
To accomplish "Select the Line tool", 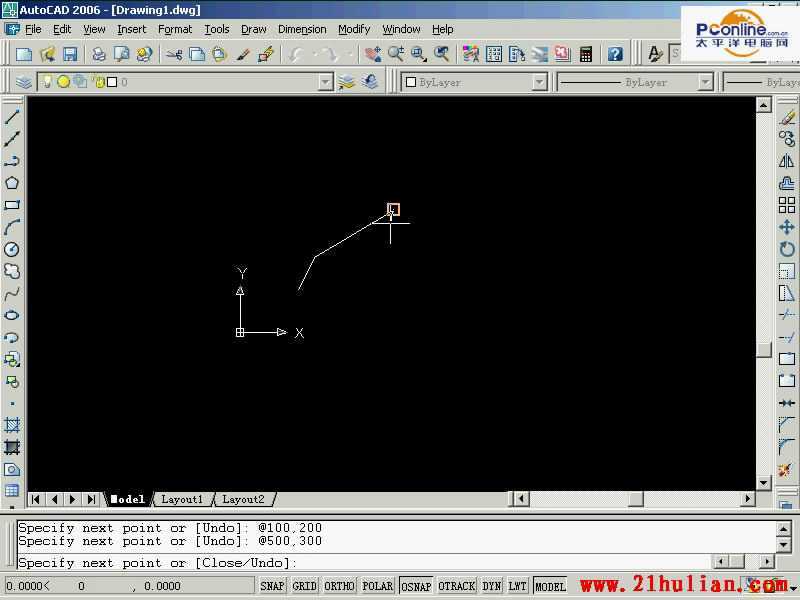I will tap(12, 117).
